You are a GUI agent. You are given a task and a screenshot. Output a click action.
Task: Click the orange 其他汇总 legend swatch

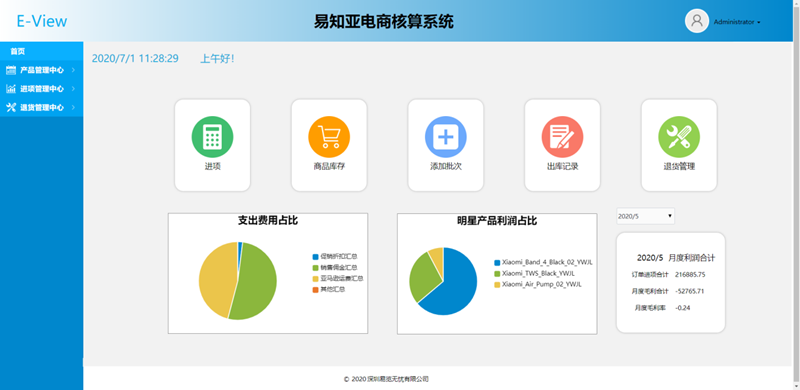pyautogui.click(x=315, y=290)
